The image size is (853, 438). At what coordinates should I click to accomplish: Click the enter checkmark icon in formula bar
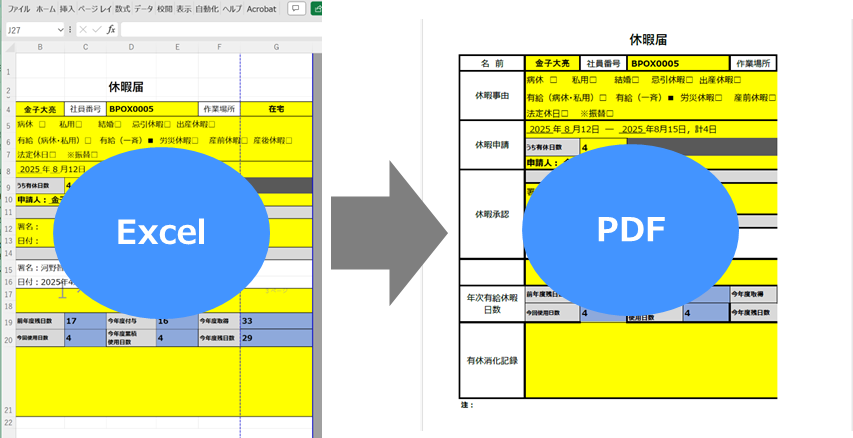[x=97, y=30]
